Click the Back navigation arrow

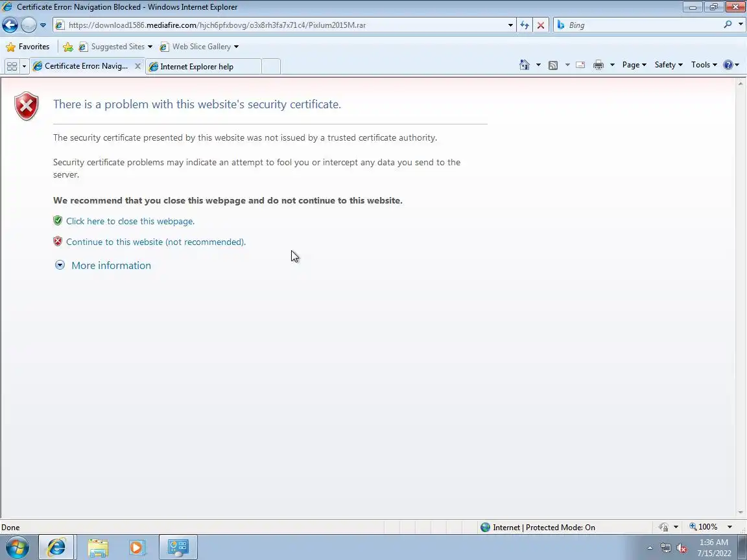10,25
